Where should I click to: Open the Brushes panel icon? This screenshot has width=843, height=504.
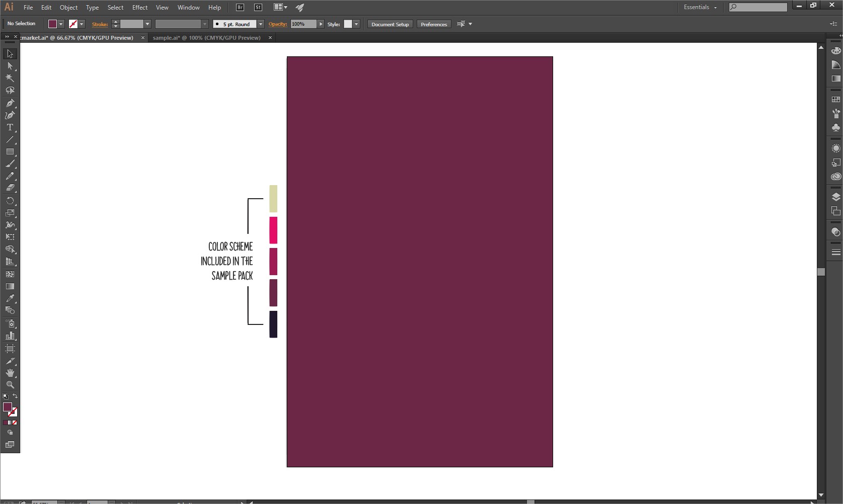[x=836, y=114]
